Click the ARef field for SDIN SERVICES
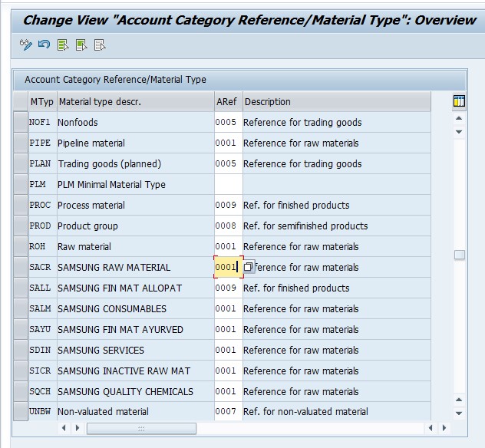485x448 pixels. pyautogui.click(x=228, y=350)
